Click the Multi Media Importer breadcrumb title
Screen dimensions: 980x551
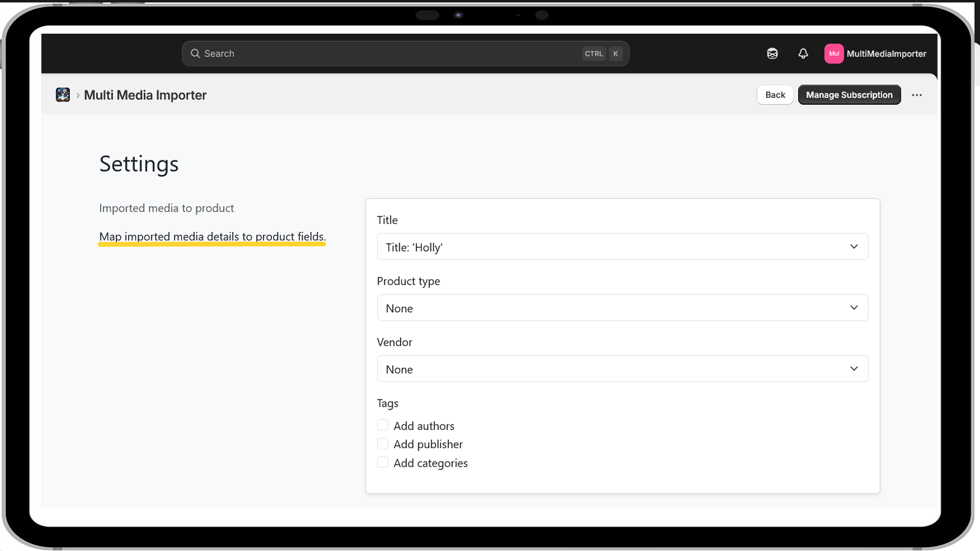pos(145,95)
